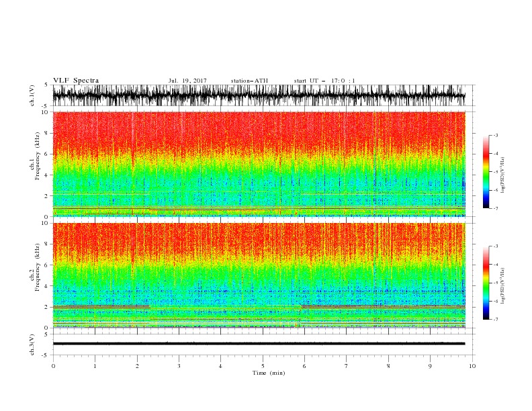Viewport: 532px width, 411px height.
Task: Select the date label "Jul. 19, 2017"
Action: click(x=187, y=81)
